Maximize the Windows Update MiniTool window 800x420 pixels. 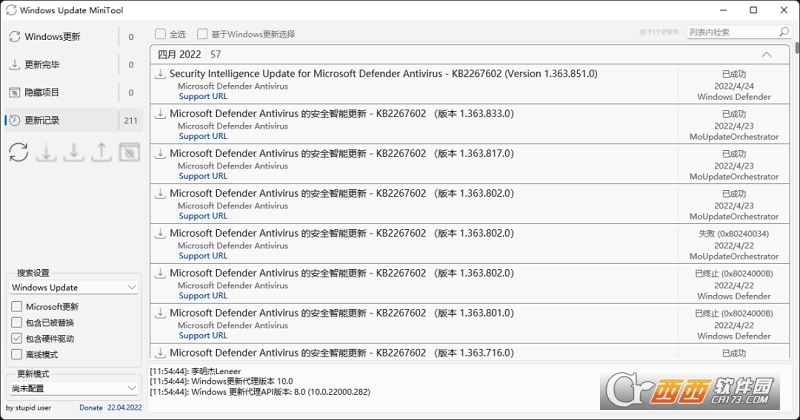click(753, 10)
